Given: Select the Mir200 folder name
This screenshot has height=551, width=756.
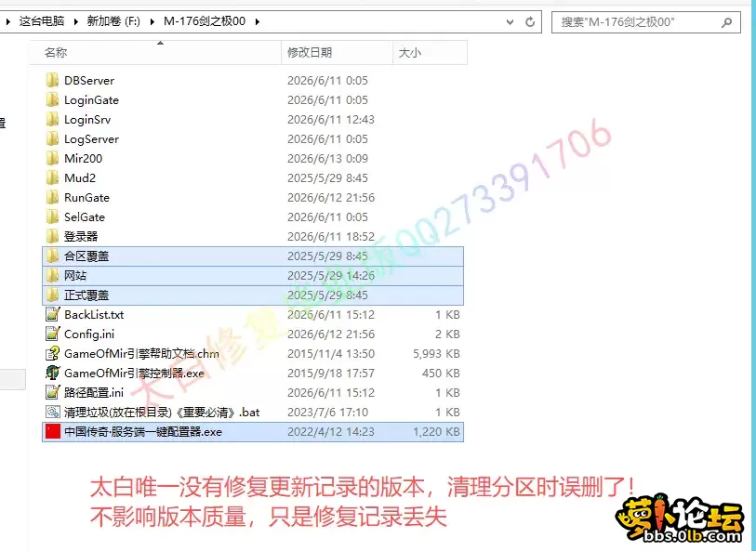Looking at the screenshot, I should [x=84, y=159].
